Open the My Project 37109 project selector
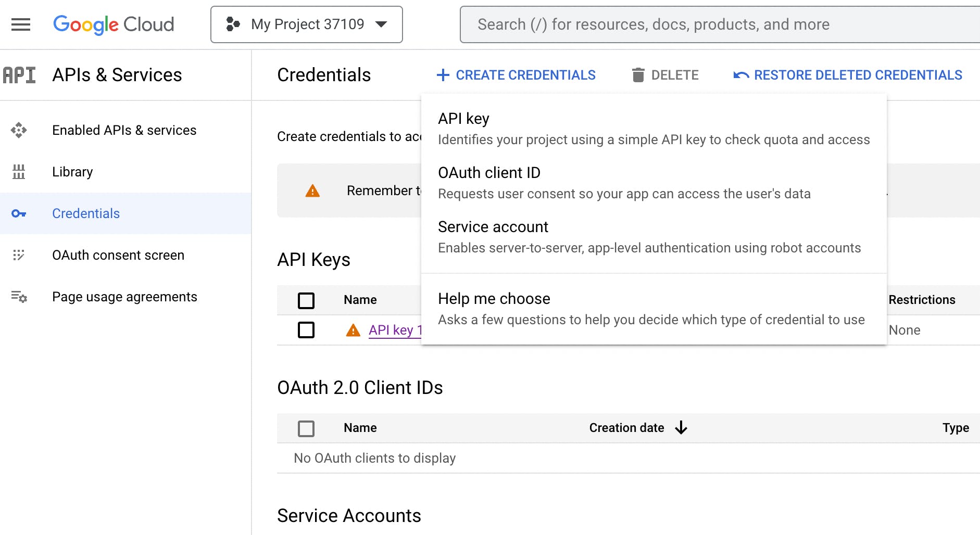980x535 pixels. click(306, 24)
